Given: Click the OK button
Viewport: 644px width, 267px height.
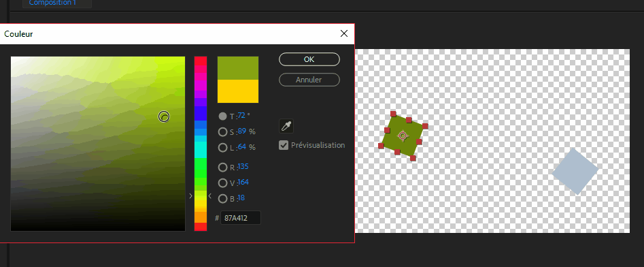Looking at the screenshot, I should (309, 59).
